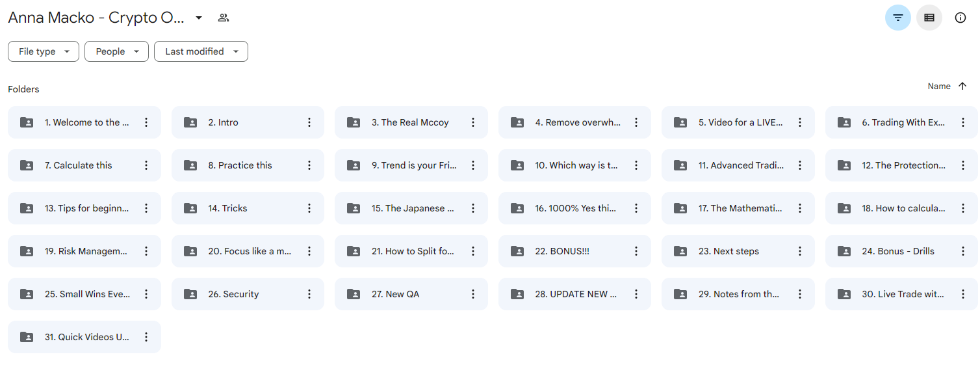Open more actions for 22. BONUS!!! folder
980x389 pixels.
point(636,251)
